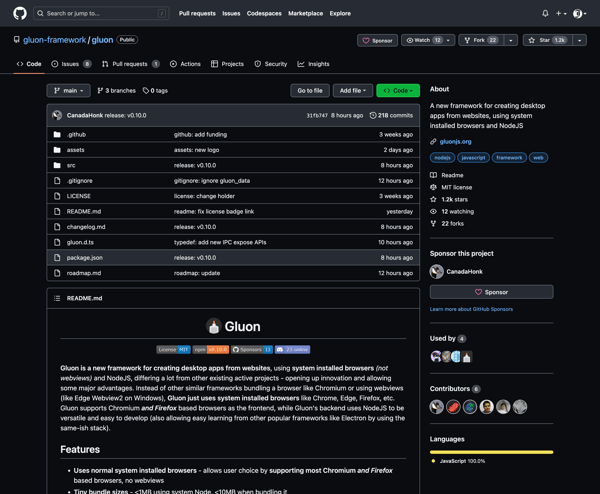600x494 pixels.
Task: Open commit 'typedef: add new IPC expose APIs'
Action: coord(220,242)
